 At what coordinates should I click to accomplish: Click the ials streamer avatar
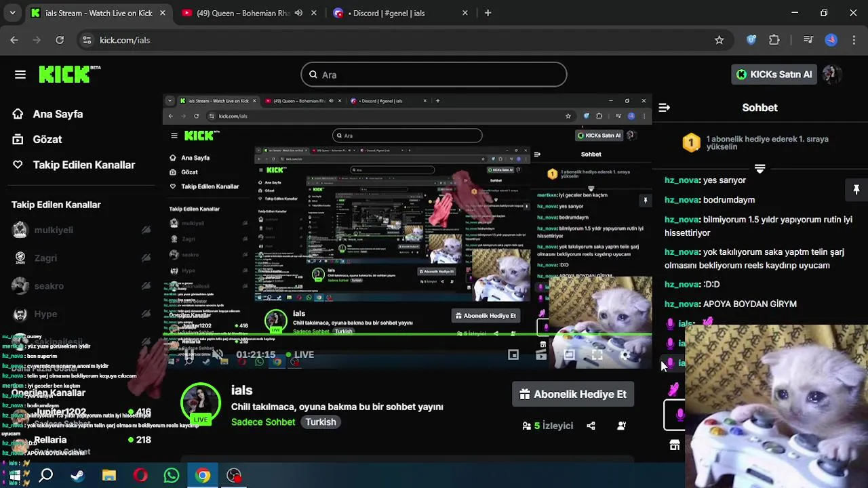click(201, 403)
